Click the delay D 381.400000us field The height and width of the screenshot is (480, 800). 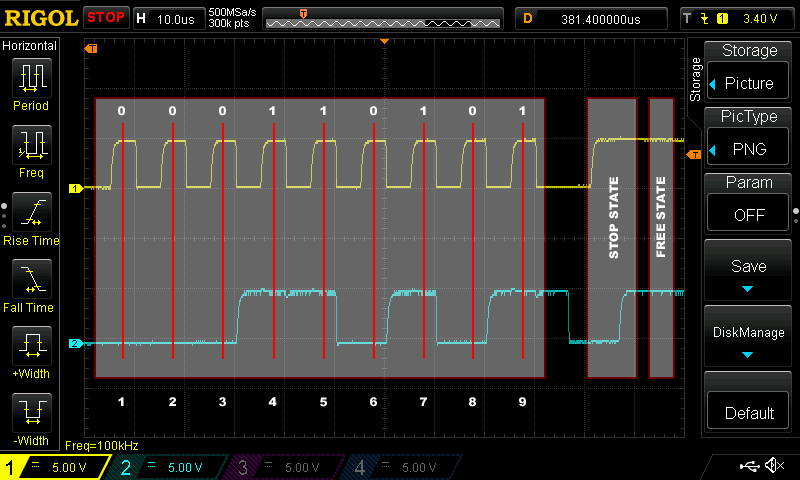pyautogui.click(x=592, y=19)
